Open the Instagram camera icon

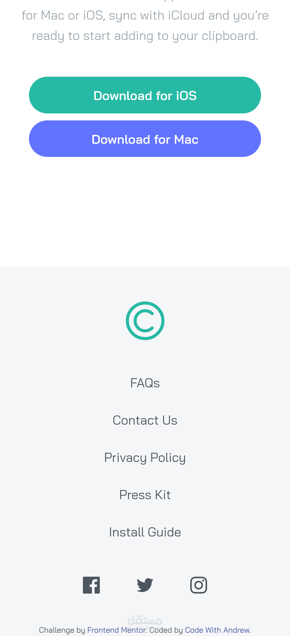pos(199,585)
